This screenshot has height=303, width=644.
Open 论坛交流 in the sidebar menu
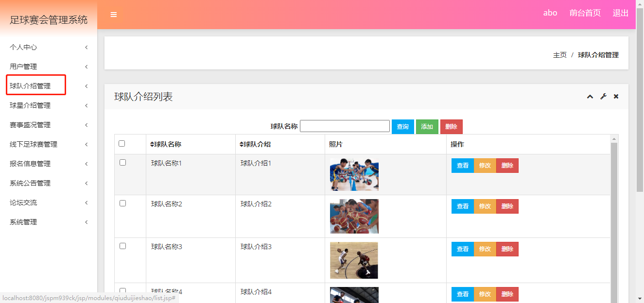pos(23,202)
